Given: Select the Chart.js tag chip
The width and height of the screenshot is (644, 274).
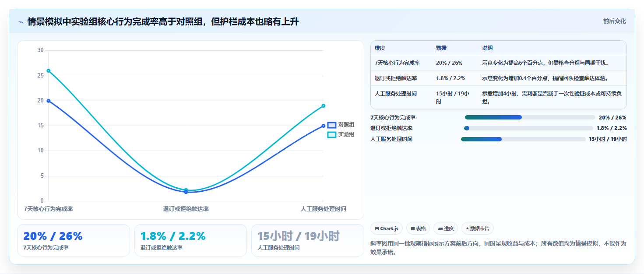Looking at the screenshot, I should (386, 228).
